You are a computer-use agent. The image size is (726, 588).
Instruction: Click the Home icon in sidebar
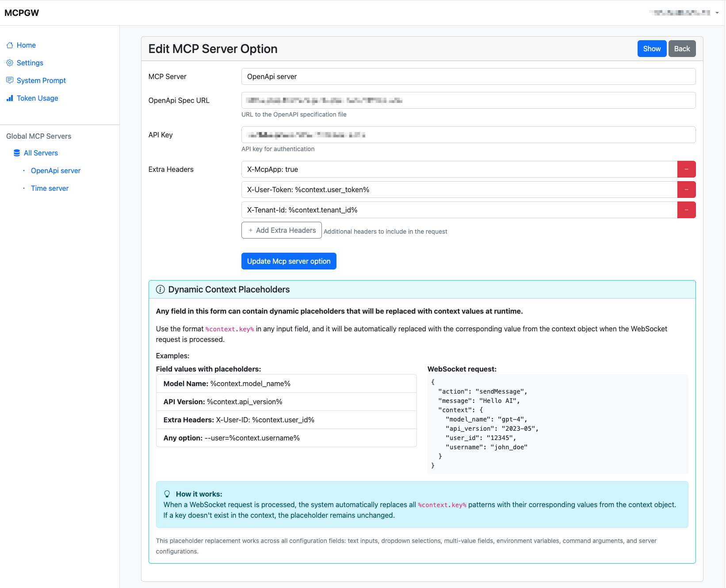click(x=10, y=45)
